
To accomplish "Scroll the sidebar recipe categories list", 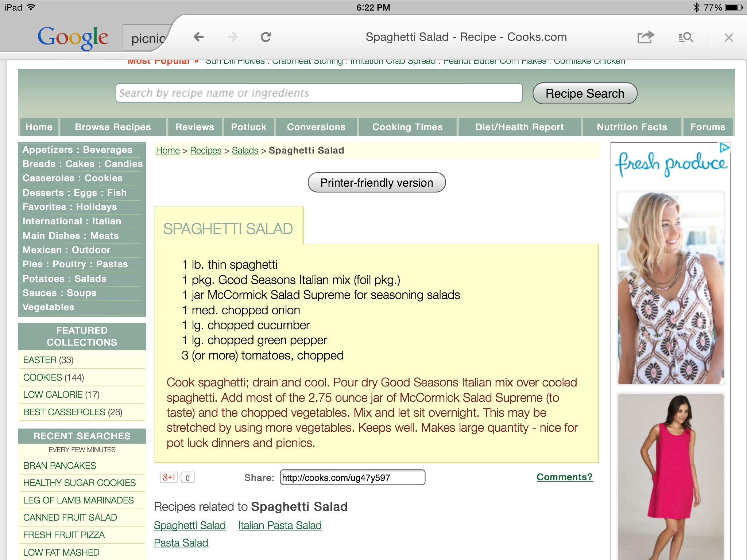I will pos(82,228).
